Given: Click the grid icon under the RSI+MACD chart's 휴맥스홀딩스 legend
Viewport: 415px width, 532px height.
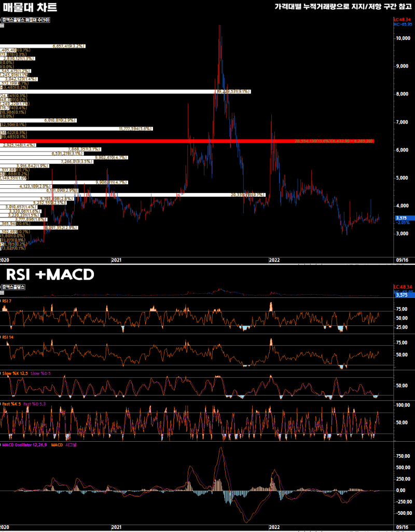Looking at the screenshot, I should (2, 292).
